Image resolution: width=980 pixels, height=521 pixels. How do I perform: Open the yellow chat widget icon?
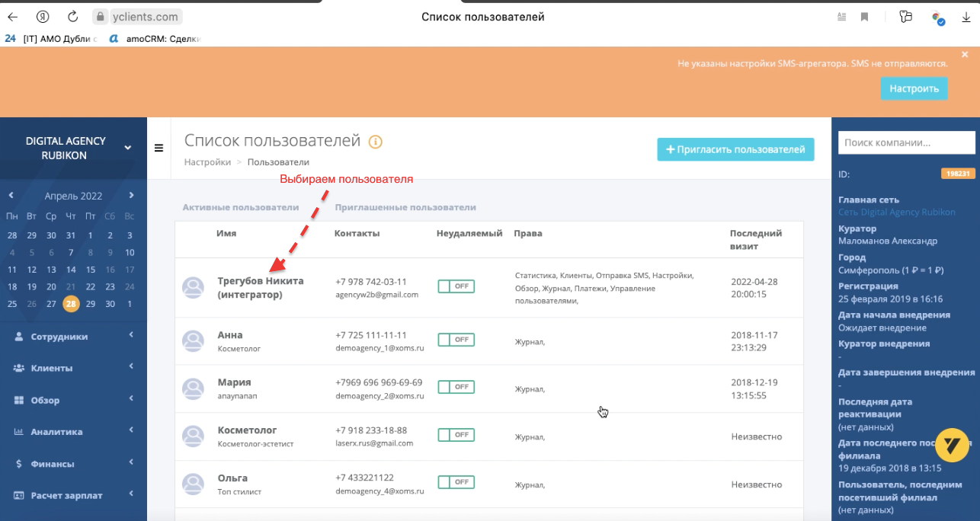tap(951, 445)
